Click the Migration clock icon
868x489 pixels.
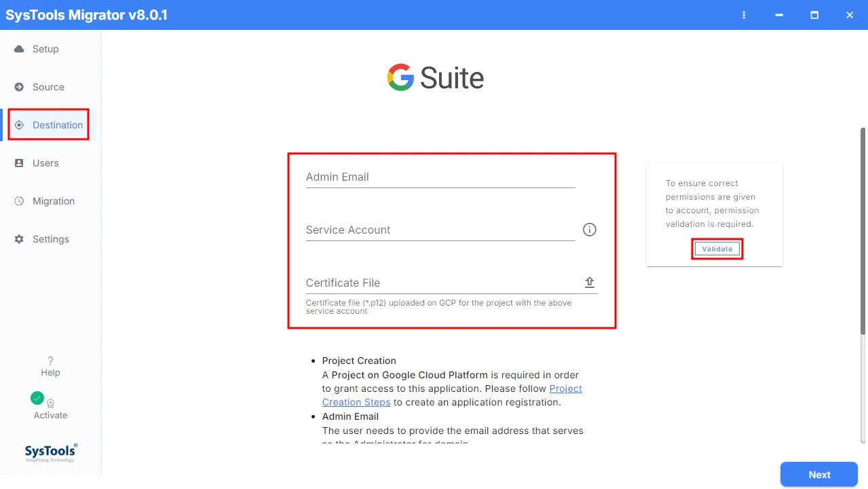coord(19,201)
